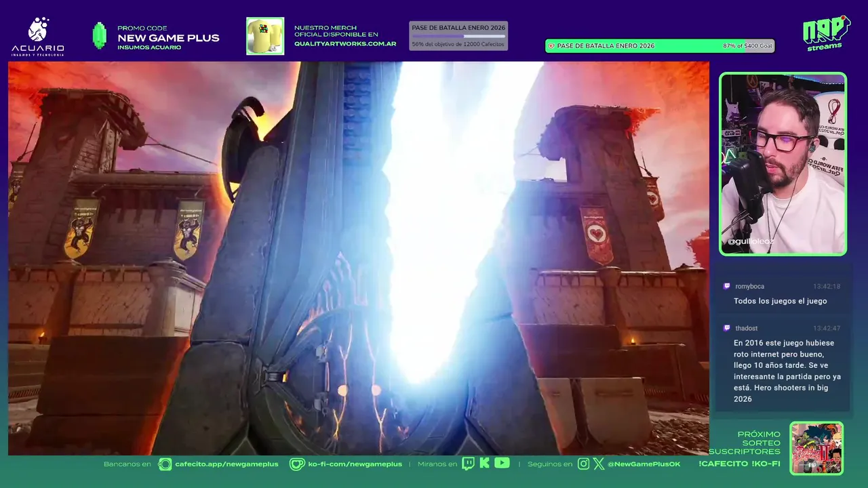Click thadost's message about 2016 game
868x488 pixels.
click(787, 371)
